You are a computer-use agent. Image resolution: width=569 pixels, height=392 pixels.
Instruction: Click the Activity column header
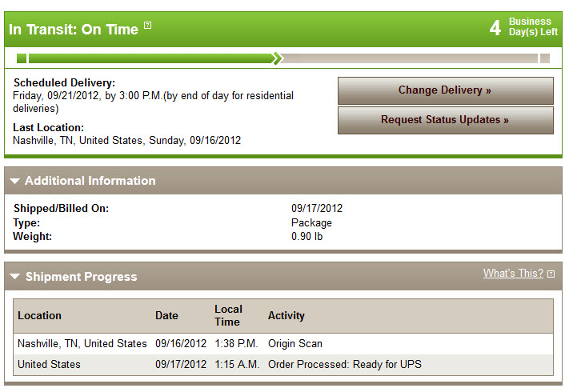286,315
